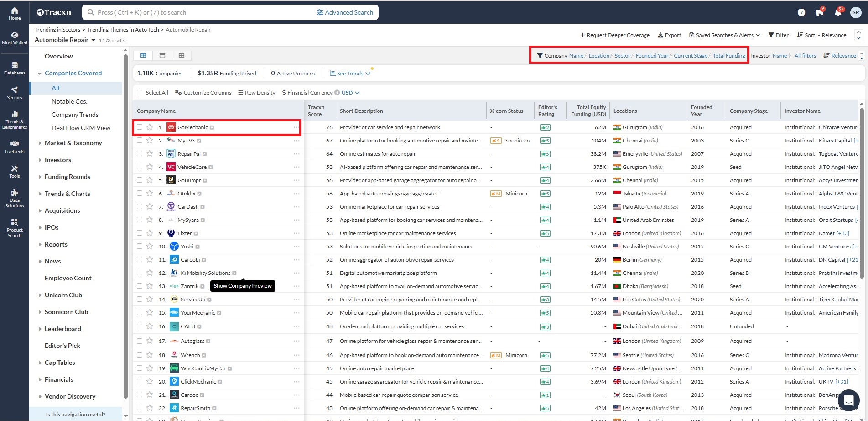Screen dimensions: 868x421
Task: Open the Financial Currency USD dropdown
Action: point(350,93)
